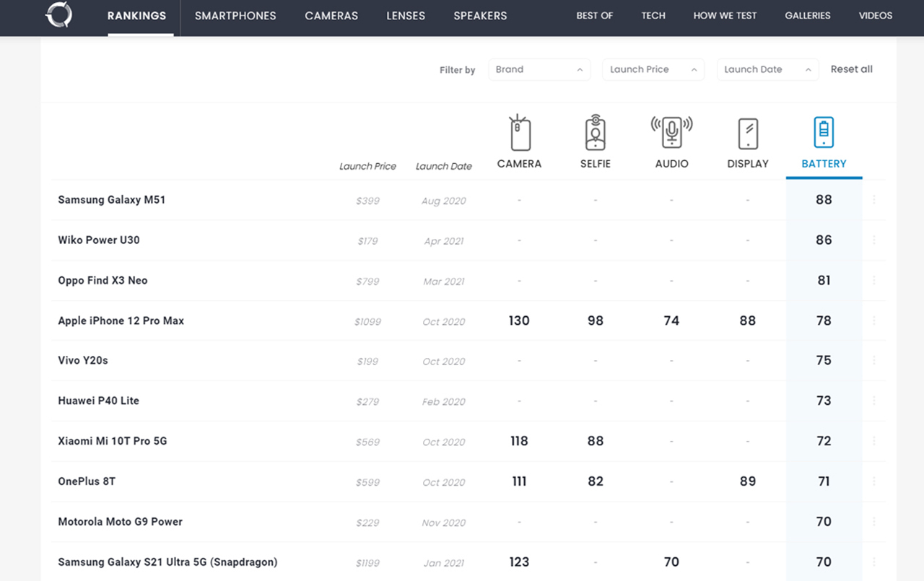Click iPhone 12 Pro Max camera score 130

(519, 320)
